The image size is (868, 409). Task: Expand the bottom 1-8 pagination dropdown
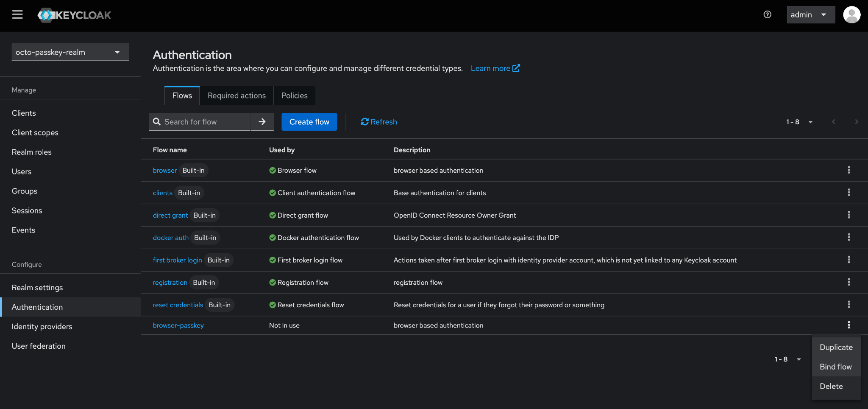(788, 359)
